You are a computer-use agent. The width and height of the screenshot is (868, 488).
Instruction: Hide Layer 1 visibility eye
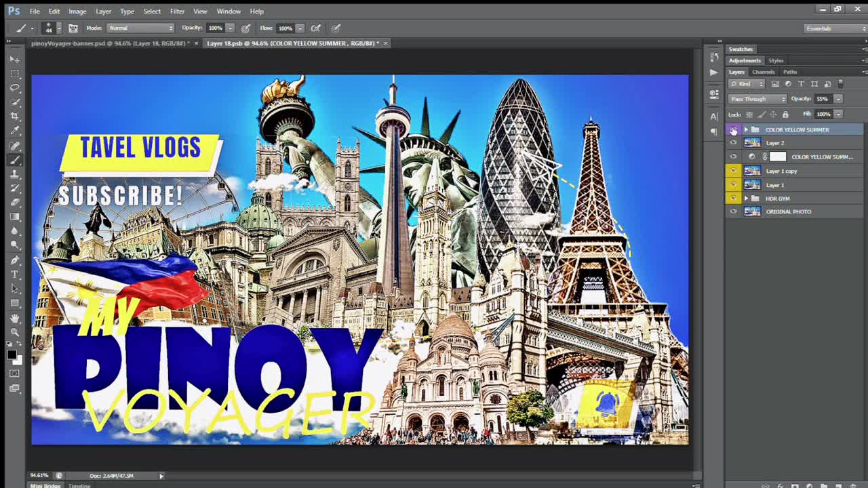[733, 184]
